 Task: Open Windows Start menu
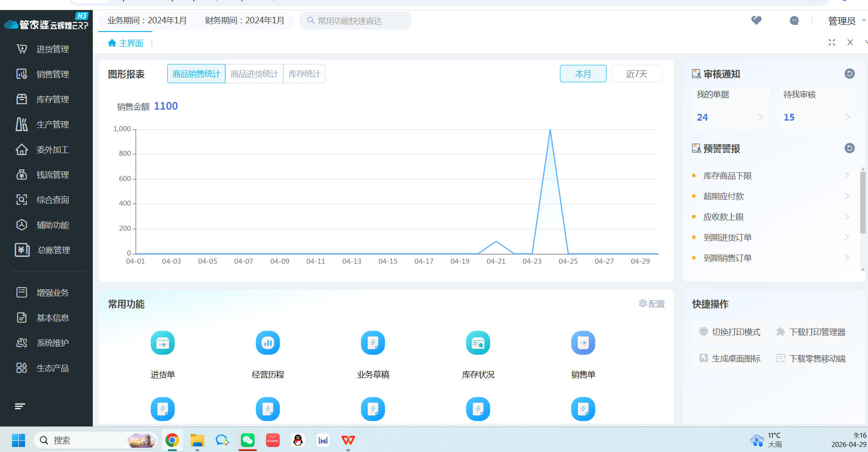click(x=18, y=440)
